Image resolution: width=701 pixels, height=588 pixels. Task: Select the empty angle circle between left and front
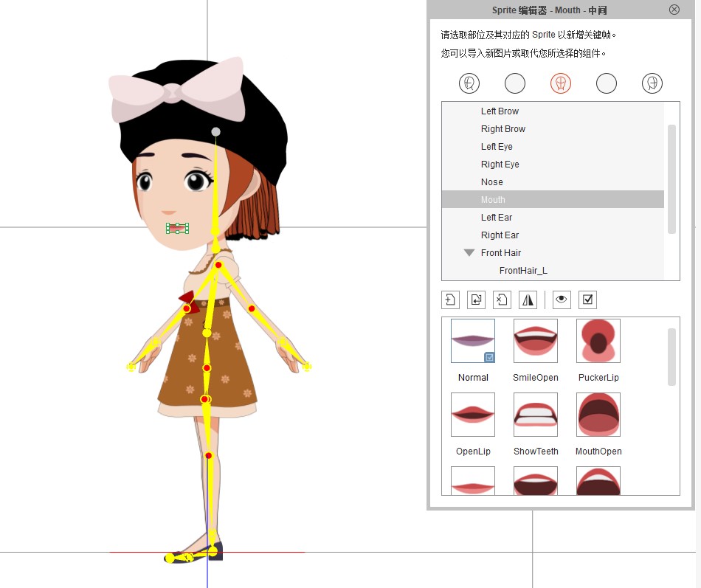[x=515, y=83]
